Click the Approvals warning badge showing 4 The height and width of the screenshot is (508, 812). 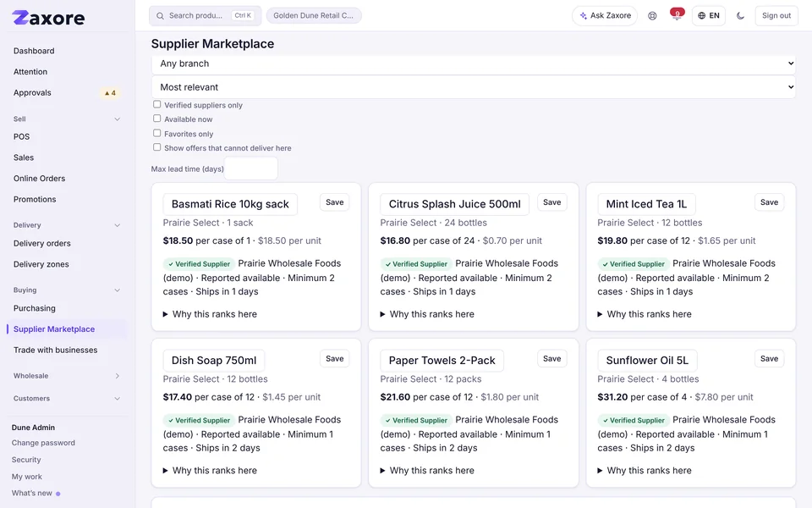point(110,93)
